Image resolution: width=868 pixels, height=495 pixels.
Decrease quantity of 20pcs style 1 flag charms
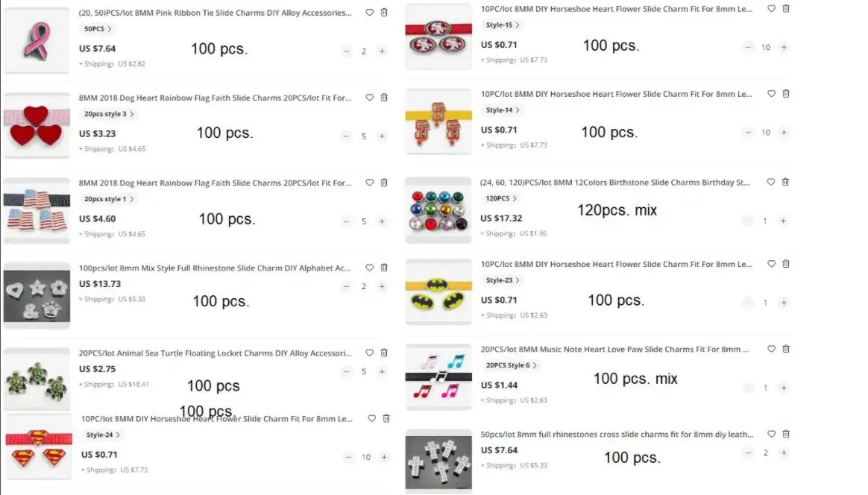pos(347,221)
